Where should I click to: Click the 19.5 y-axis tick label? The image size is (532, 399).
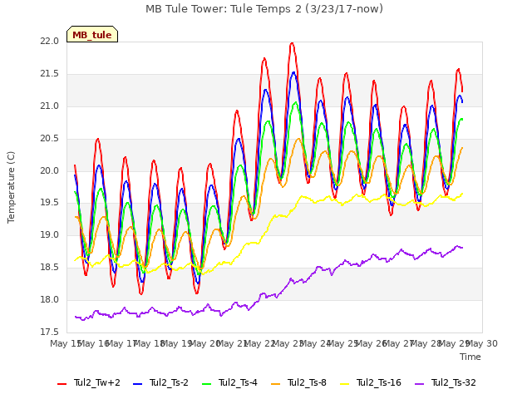pos(50,203)
